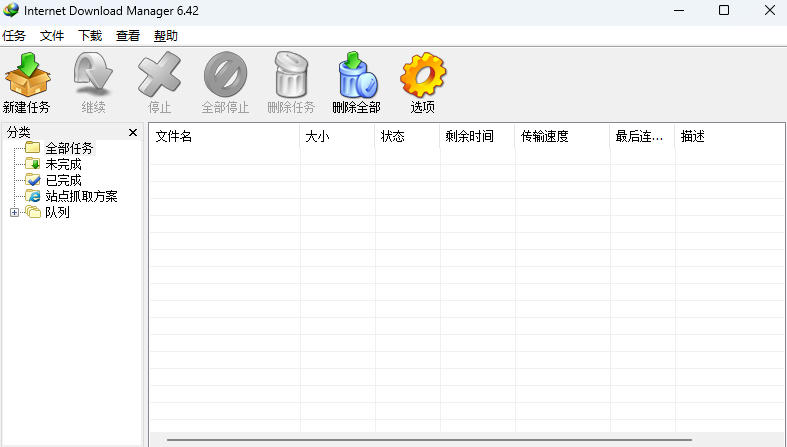Open the 查看 menu
Screen dimensions: 787x447
127,36
